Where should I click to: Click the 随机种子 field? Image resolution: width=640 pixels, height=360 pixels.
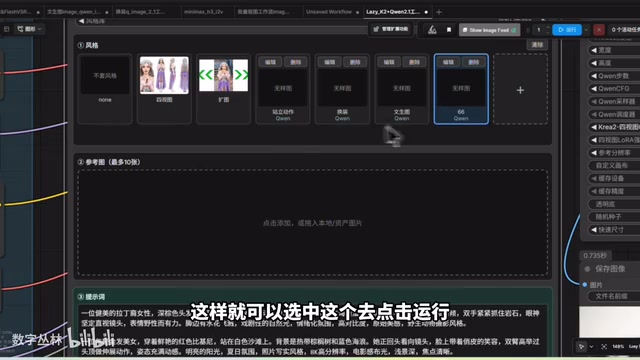coord(613,217)
